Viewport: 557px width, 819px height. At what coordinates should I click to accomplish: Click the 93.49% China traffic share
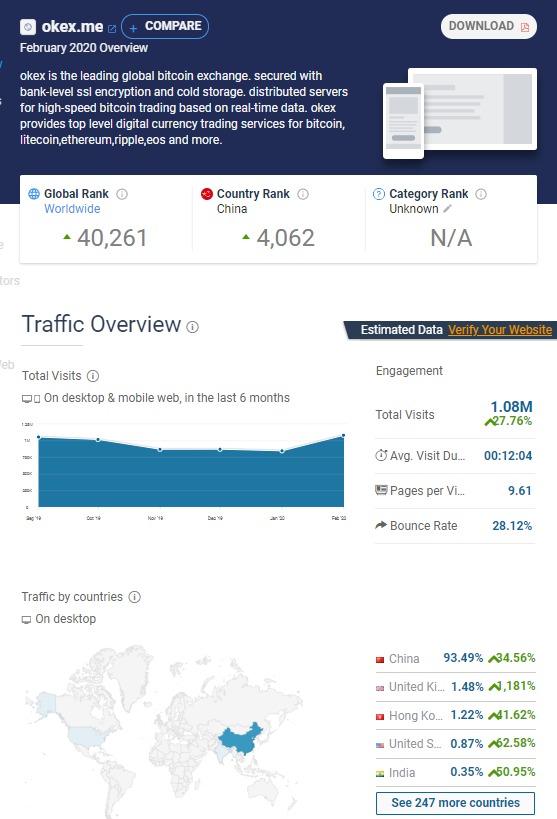(x=463, y=658)
